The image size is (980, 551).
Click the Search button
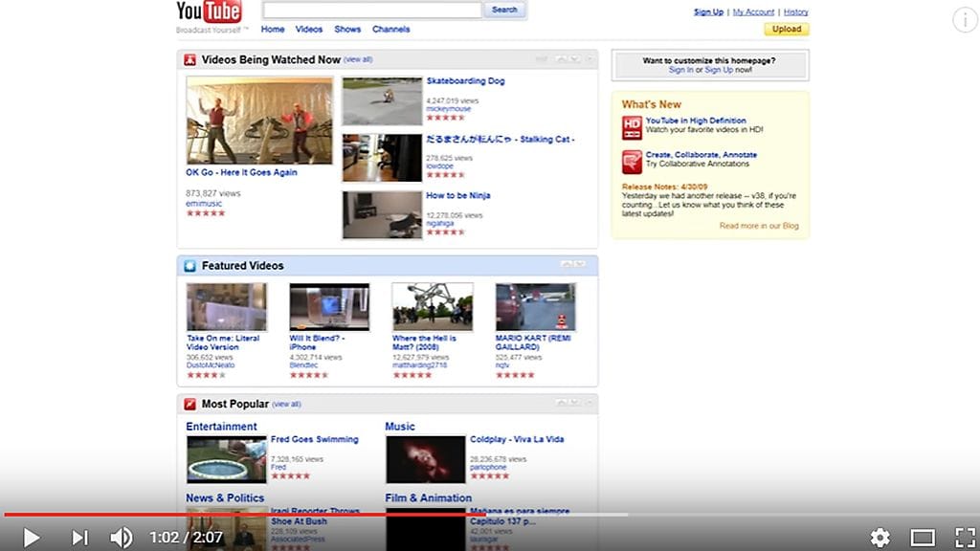tap(504, 10)
